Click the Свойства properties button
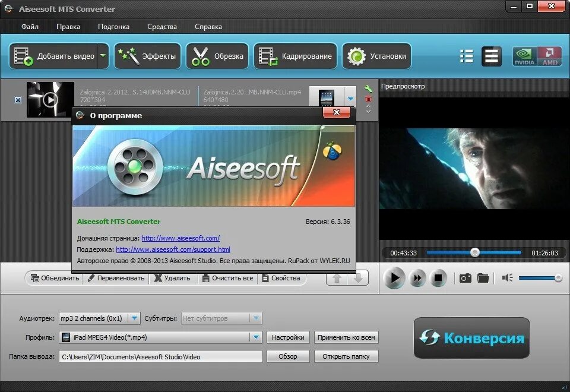 pos(281,278)
